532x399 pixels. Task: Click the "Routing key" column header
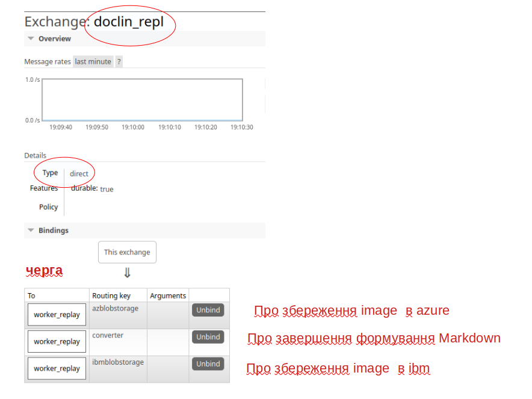111,295
